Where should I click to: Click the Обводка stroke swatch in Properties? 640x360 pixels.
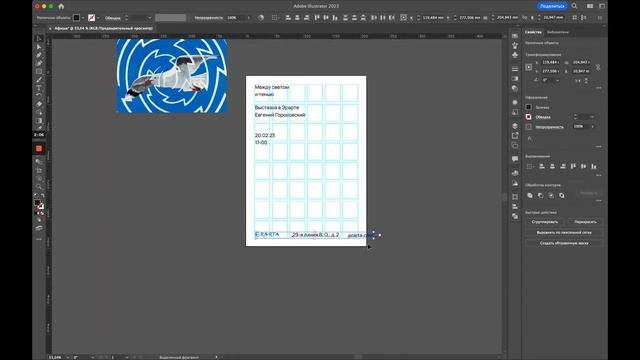(529, 117)
